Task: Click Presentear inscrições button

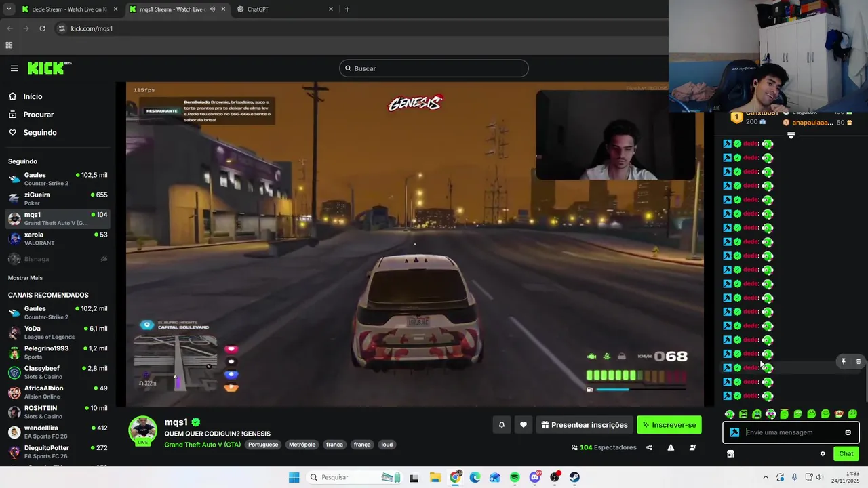Action: [x=585, y=425]
